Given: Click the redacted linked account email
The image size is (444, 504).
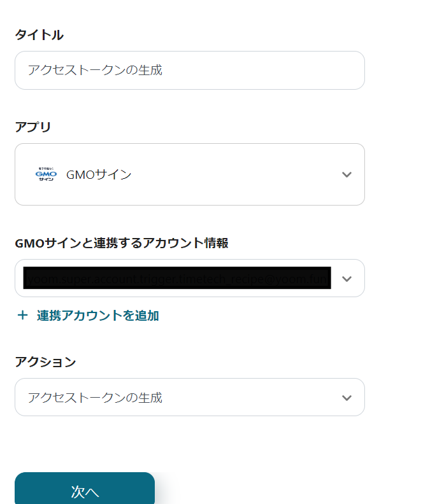Looking at the screenshot, I should pyautogui.click(x=177, y=278).
